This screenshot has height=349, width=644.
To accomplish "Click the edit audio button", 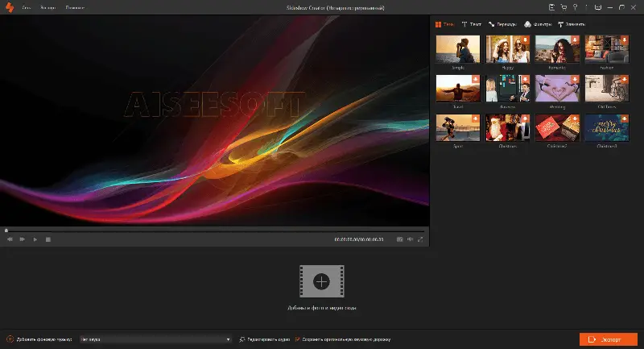I will (265, 339).
